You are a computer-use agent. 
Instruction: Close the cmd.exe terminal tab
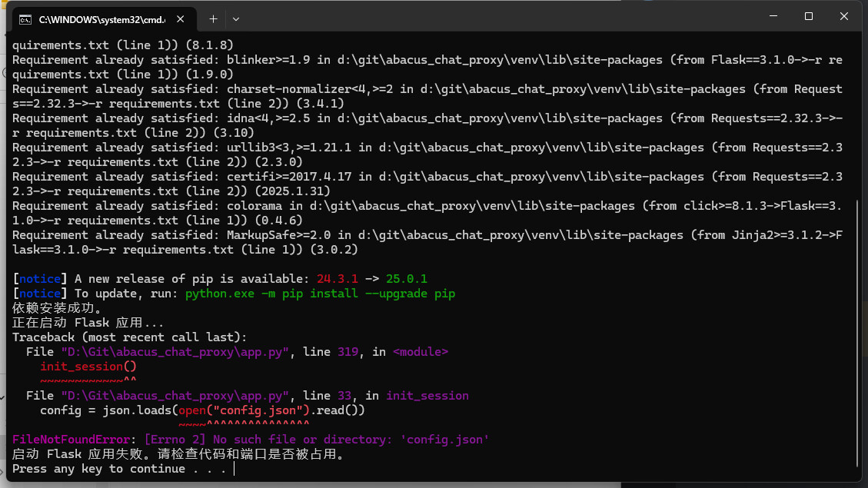[x=183, y=18]
